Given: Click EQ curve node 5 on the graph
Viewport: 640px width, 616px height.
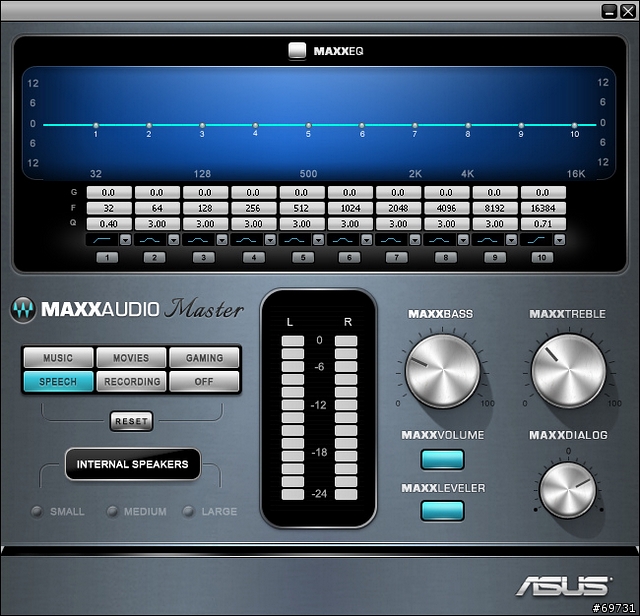Looking at the screenshot, I should click(x=309, y=125).
